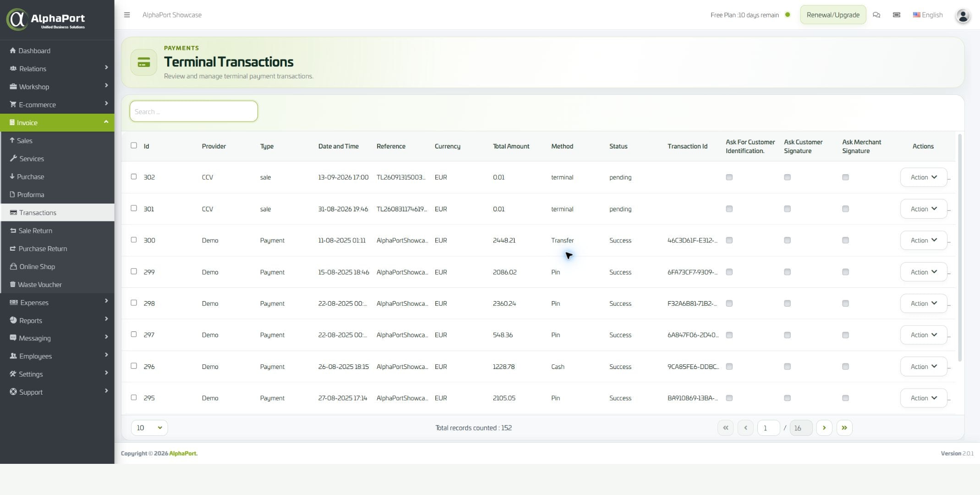Go to next page arrow
The image size is (980, 495).
point(824,428)
